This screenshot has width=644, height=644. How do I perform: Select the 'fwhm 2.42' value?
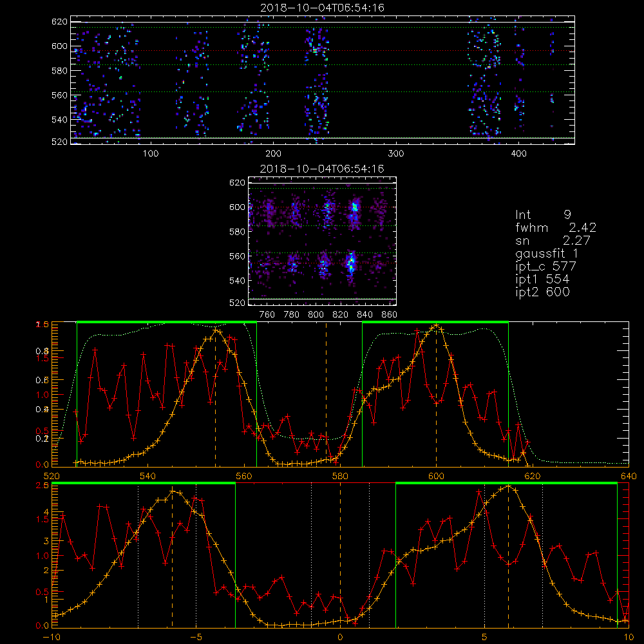pyautogui.click(x=556, y=227)
